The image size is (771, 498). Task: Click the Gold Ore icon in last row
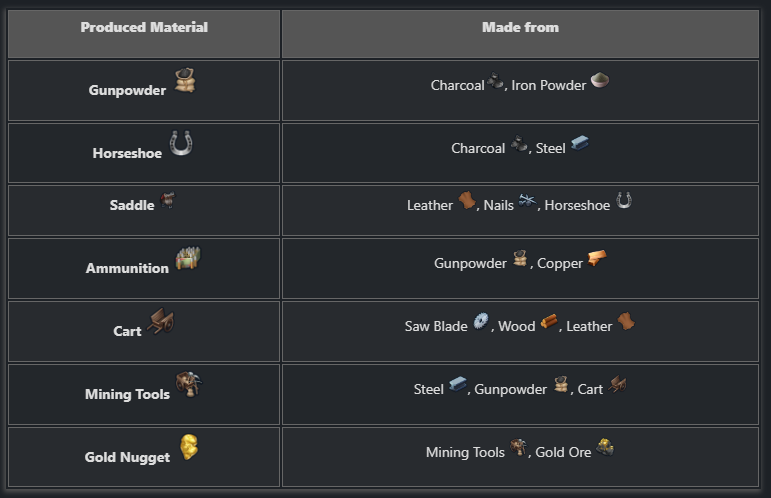pos(605,447)
